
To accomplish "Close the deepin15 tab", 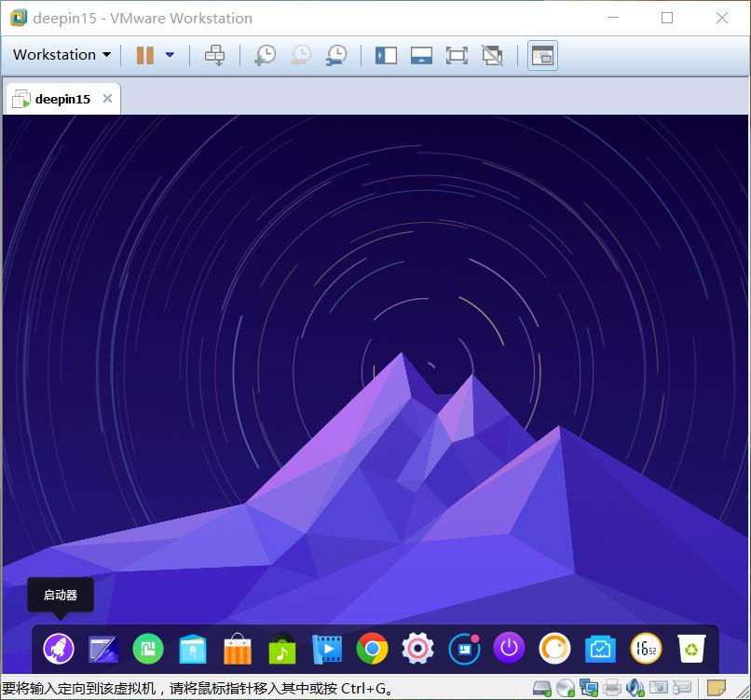I will click(108, 98).
